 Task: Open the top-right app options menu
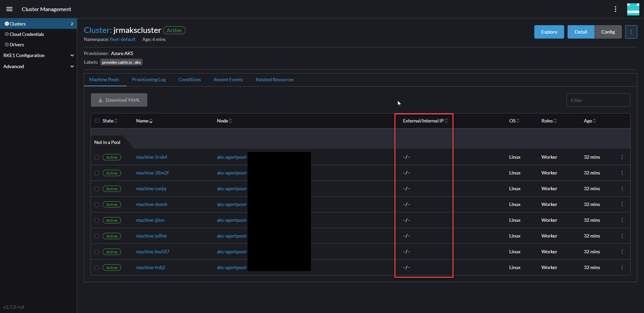(615, 9)
